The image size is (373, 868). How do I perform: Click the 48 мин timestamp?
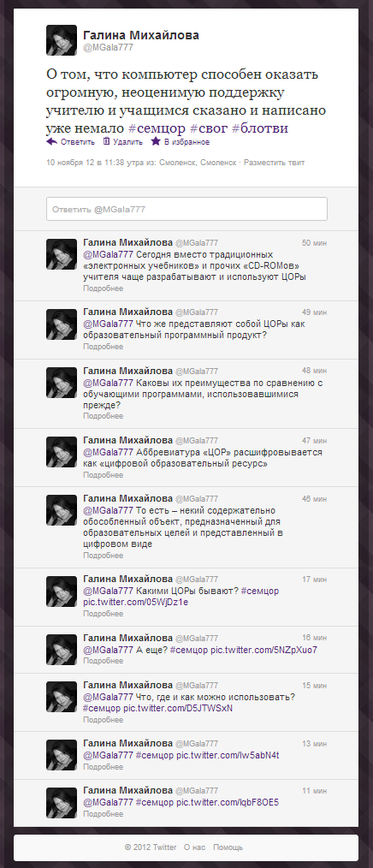click(314, 371)
